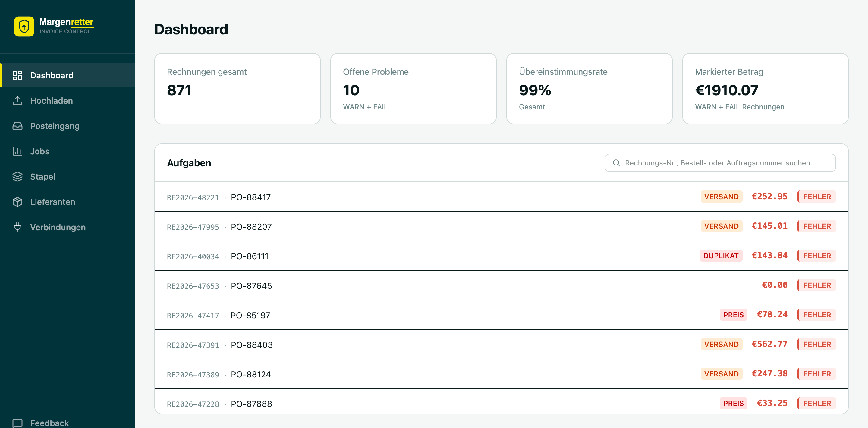Click the Posteingang inbox icon
Image resolution: width=868 pixels, height=428 pixels.
[17, 126]
